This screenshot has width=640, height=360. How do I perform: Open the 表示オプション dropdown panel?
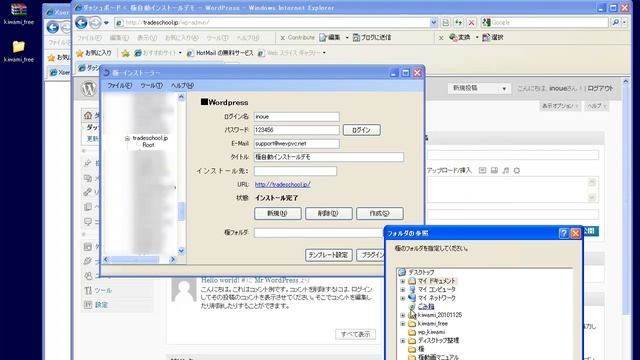coord(560,106)
